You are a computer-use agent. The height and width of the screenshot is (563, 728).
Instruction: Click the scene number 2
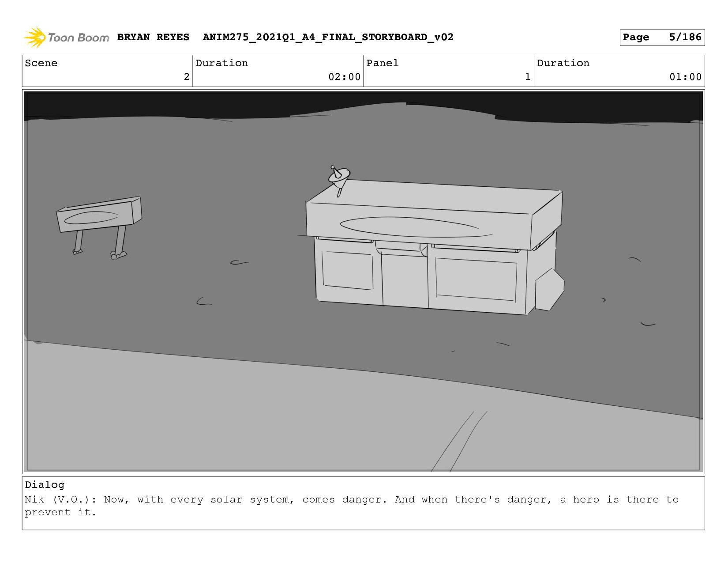(187, 77)
